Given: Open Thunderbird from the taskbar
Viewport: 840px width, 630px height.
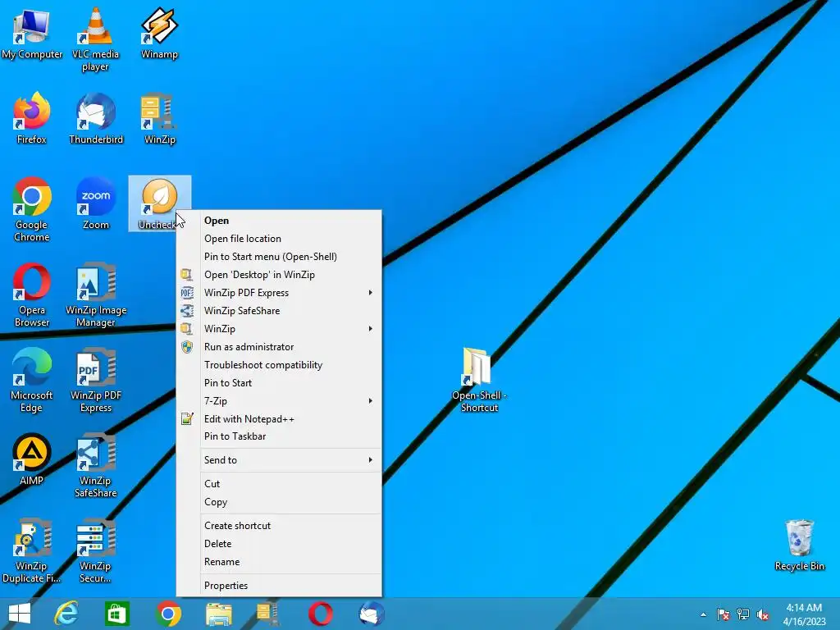Looking at the screenshot, I should tap(372, 614).
